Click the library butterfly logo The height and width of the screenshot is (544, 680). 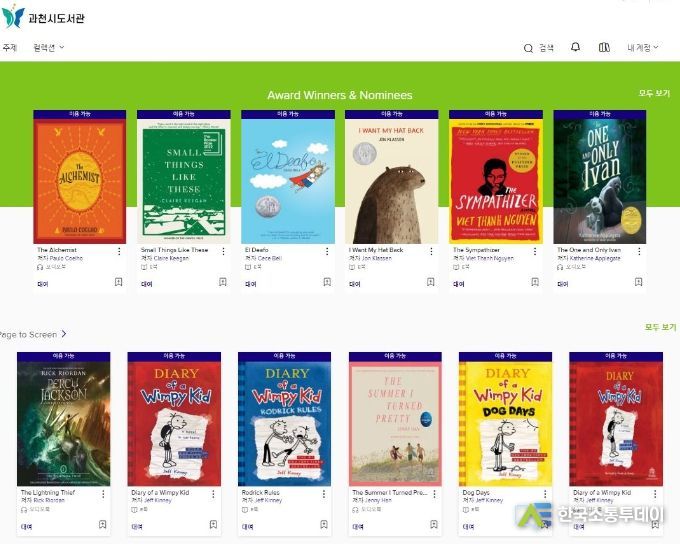pos(13,16)
